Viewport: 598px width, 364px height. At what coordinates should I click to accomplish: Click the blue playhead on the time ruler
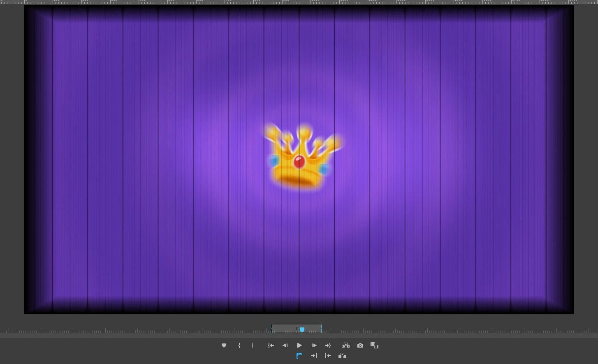point(302,329)
